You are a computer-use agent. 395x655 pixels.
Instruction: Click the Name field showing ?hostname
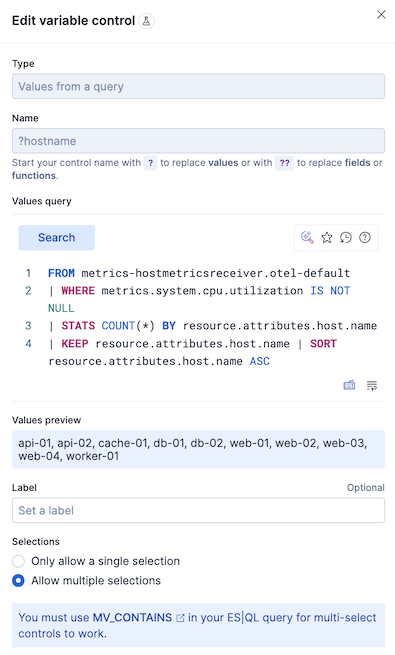coord(198,141)
